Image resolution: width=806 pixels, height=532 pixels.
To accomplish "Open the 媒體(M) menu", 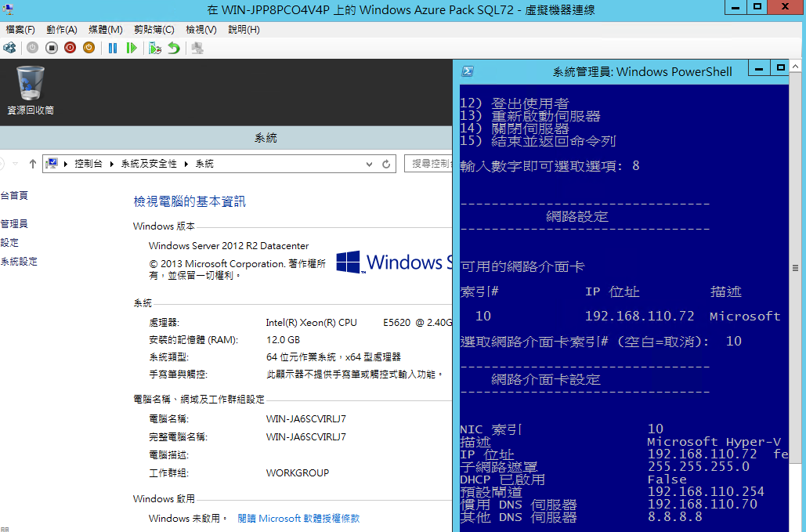I will [106, 30].
